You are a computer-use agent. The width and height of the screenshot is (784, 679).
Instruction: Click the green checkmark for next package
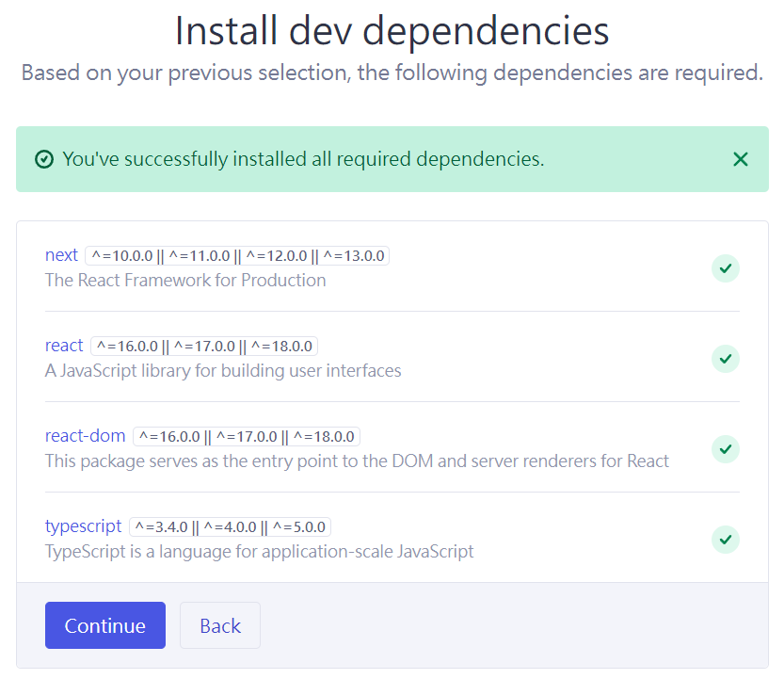(x=725, y=268)
